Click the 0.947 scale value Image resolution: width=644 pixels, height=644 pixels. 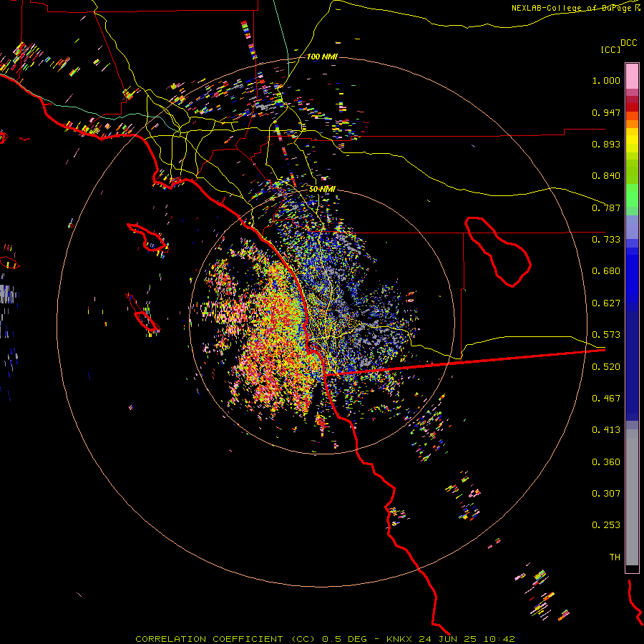(606, 112)
